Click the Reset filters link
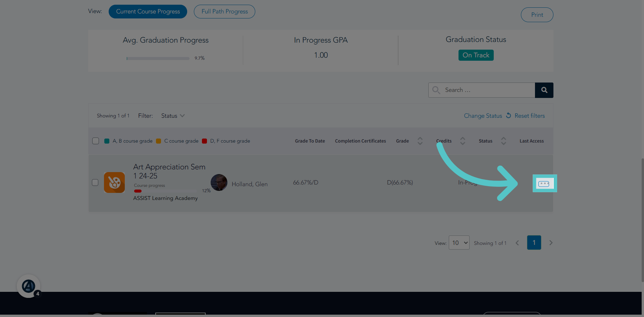The image size is (644, 317). (530, 116)
